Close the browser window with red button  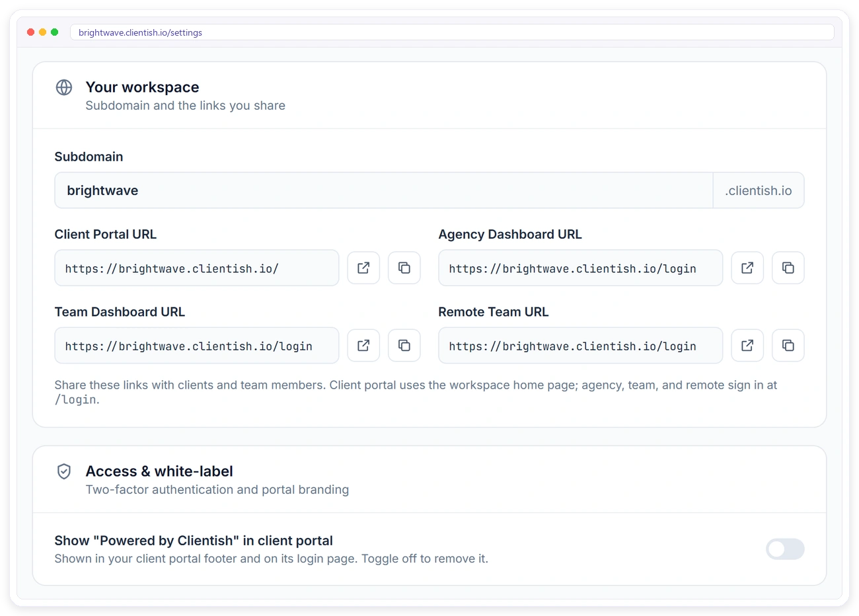click(30, 32)
